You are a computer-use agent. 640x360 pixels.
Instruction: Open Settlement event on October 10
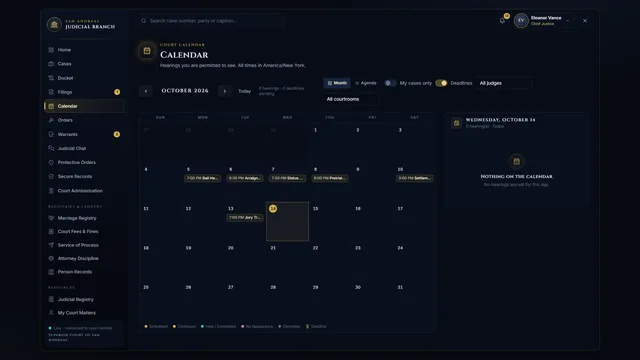click(414, 178)
